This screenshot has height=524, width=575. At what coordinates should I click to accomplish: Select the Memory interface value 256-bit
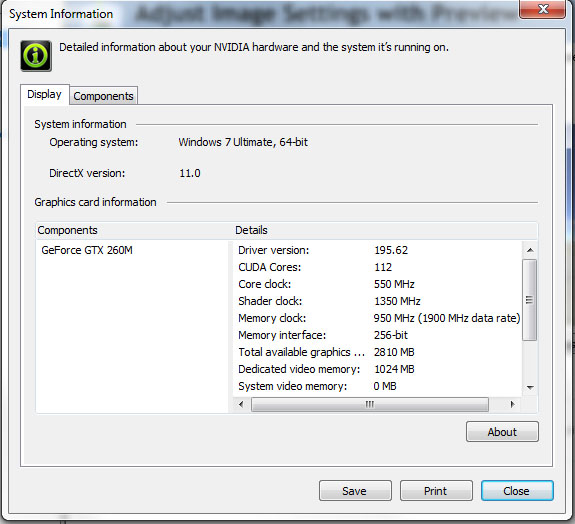[391, 335]
